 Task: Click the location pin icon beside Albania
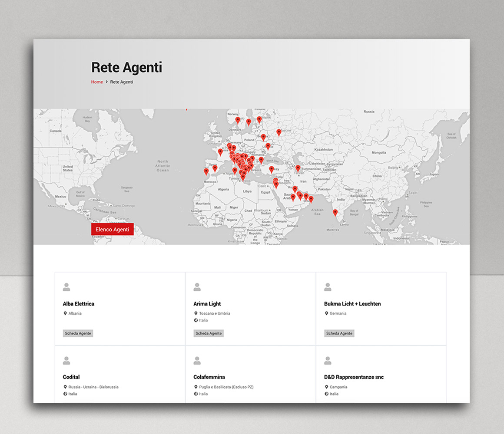[65, 313]
